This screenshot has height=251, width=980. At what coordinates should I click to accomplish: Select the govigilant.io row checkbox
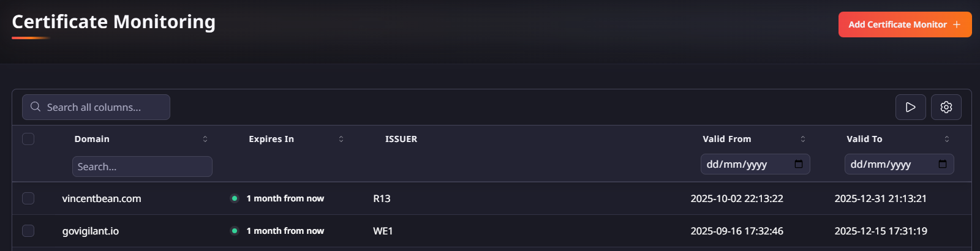28,231
